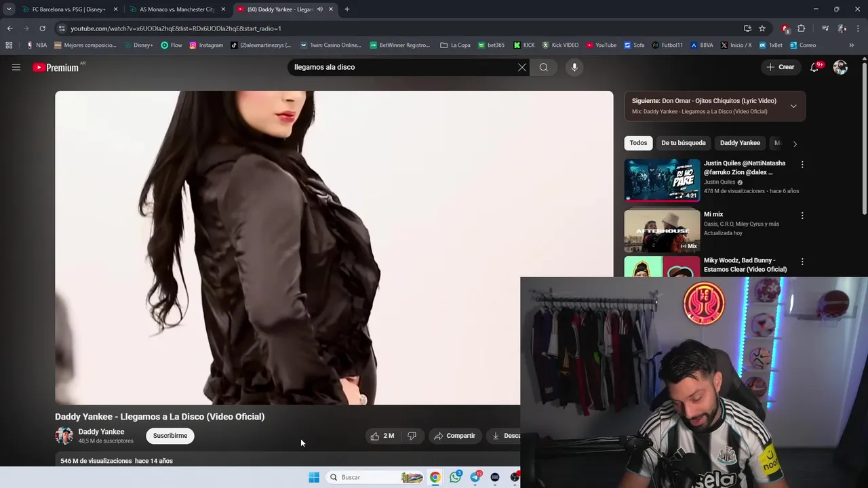Open the Mi mix thumbnail

pos(662,231)
